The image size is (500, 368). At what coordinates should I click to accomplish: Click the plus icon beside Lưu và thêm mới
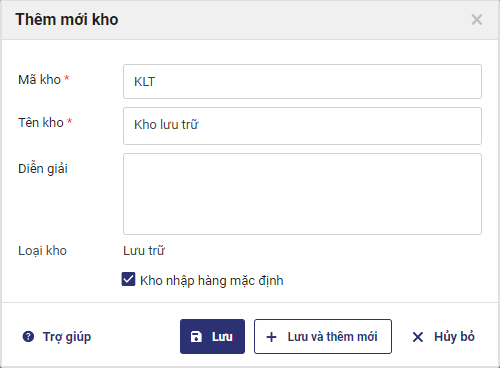(x=271, y=337)
